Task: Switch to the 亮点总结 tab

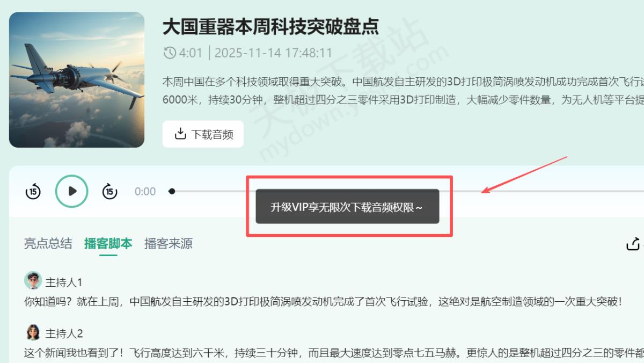Action: point(48,243)
